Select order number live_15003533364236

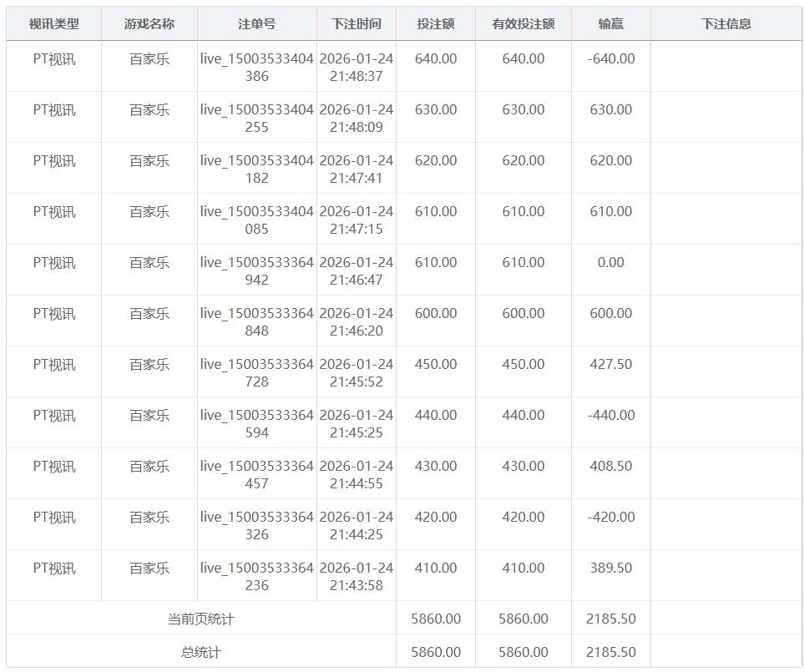(x=256, y=577)
